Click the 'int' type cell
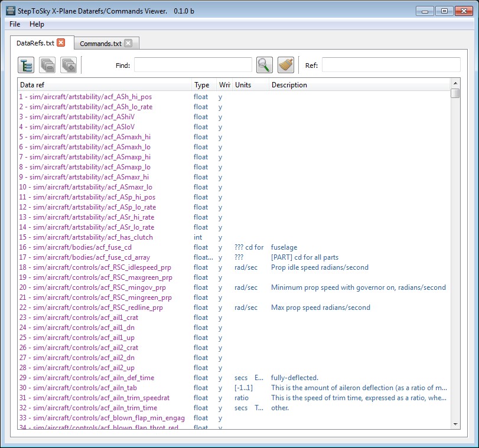Screen dimensions: 479x448 (x=198, y=237)
